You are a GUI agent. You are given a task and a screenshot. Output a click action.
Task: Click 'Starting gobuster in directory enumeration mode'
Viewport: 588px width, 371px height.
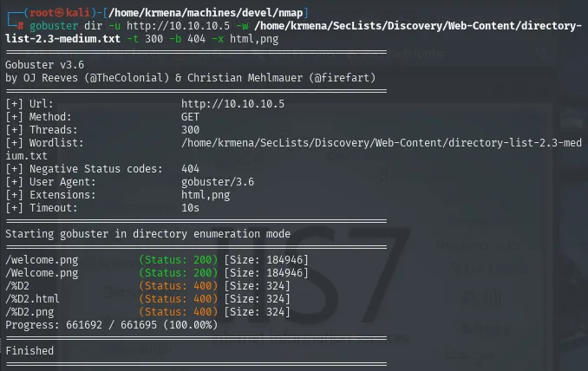[x=147, y=234]
